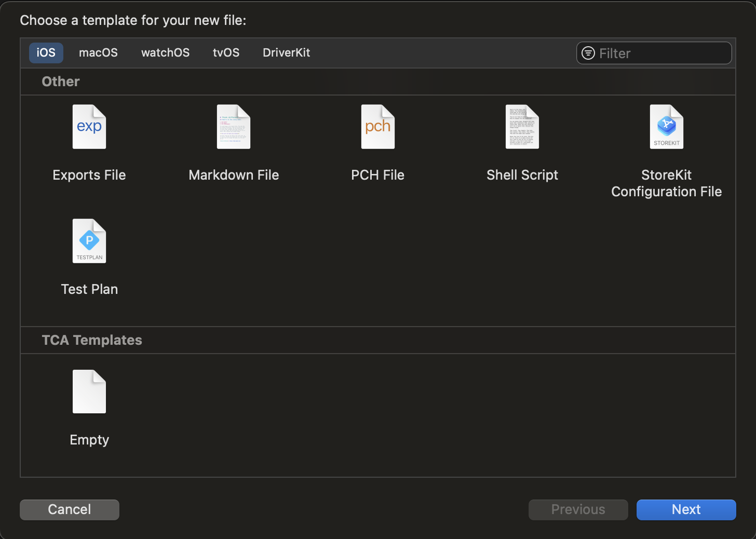The image size is (756, 539).
Task: Click the Exports File label
Action: coord(89,175)
